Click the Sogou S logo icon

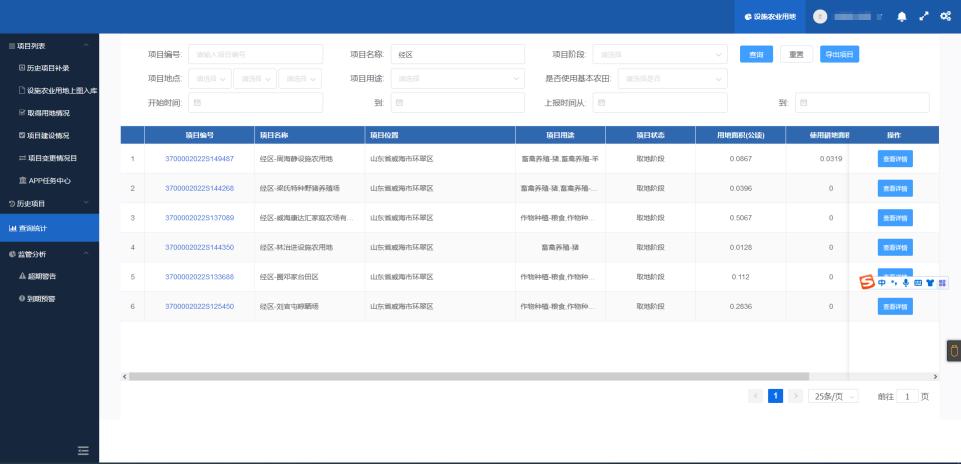point(867,282)
